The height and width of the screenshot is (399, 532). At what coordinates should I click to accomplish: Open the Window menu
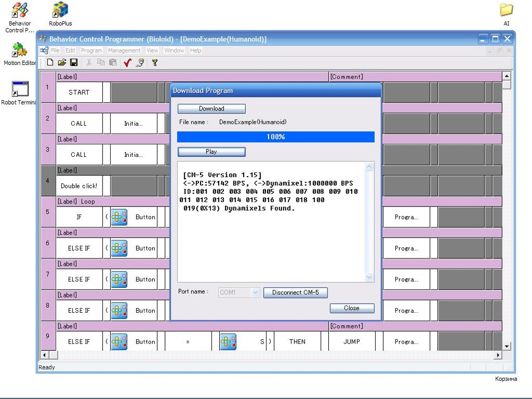click(x=174, y=51)
